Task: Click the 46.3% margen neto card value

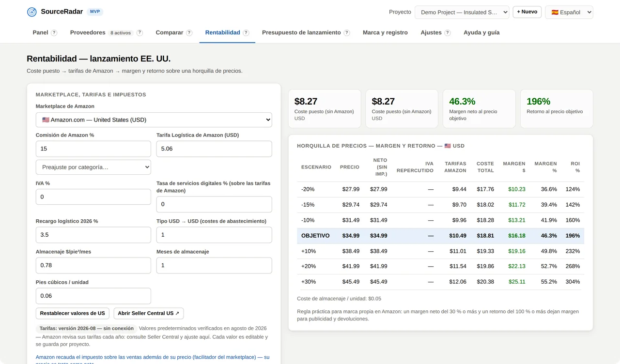Action: coord(462,101)
